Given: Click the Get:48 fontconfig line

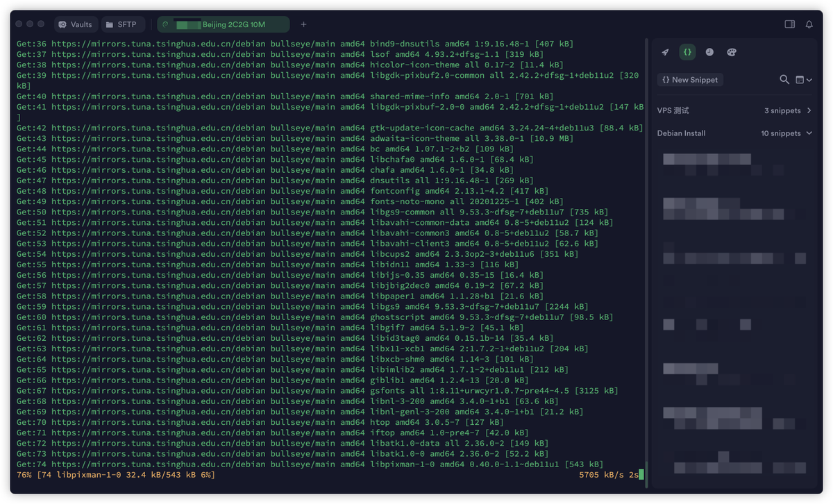Looking at the screenshot, I should pos(283,191).
